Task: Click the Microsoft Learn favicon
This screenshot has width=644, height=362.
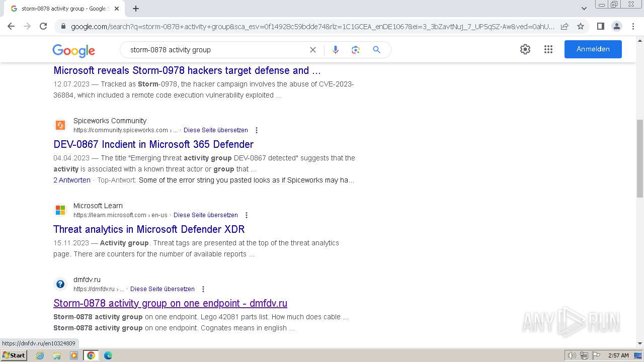Action: 60,210
